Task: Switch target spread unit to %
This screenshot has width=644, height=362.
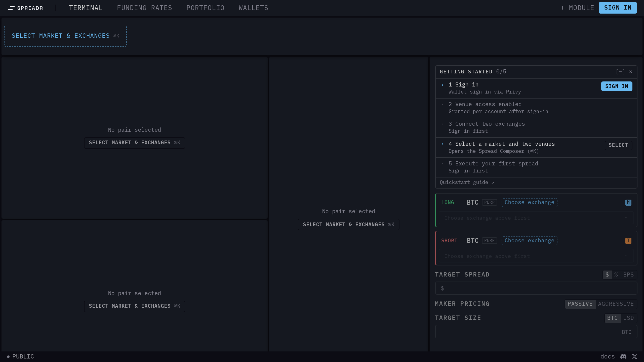Action: click(616, 275)
